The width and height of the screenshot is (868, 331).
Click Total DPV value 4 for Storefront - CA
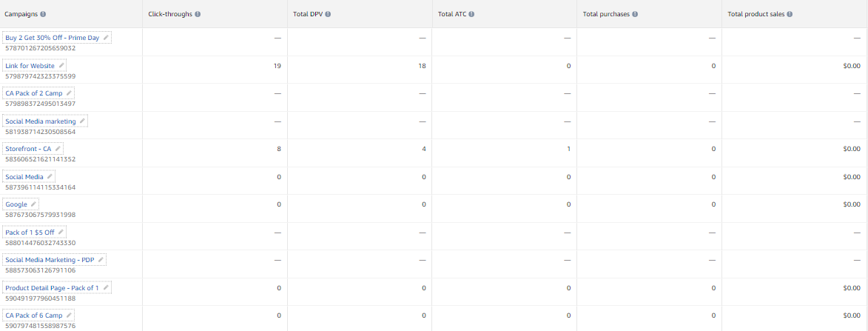424,149
